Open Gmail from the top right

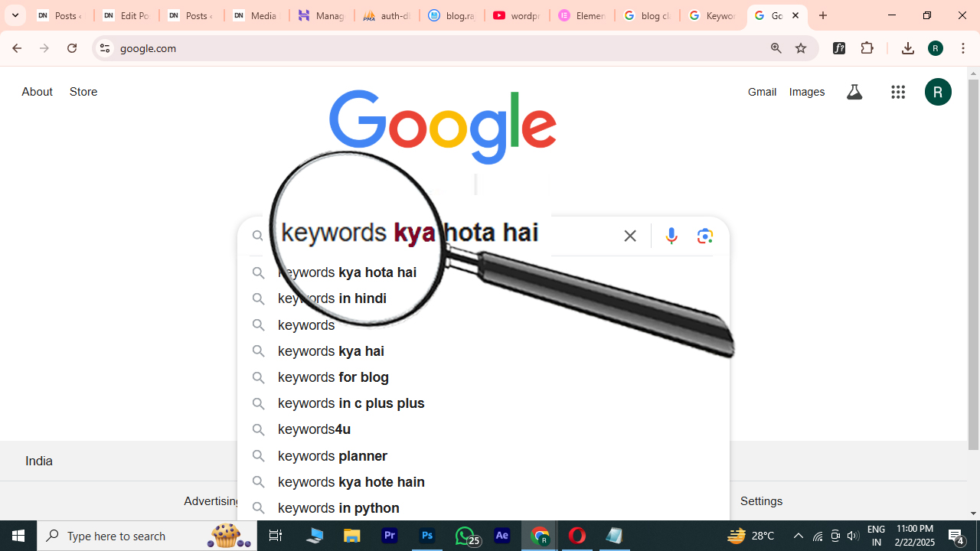762,92
